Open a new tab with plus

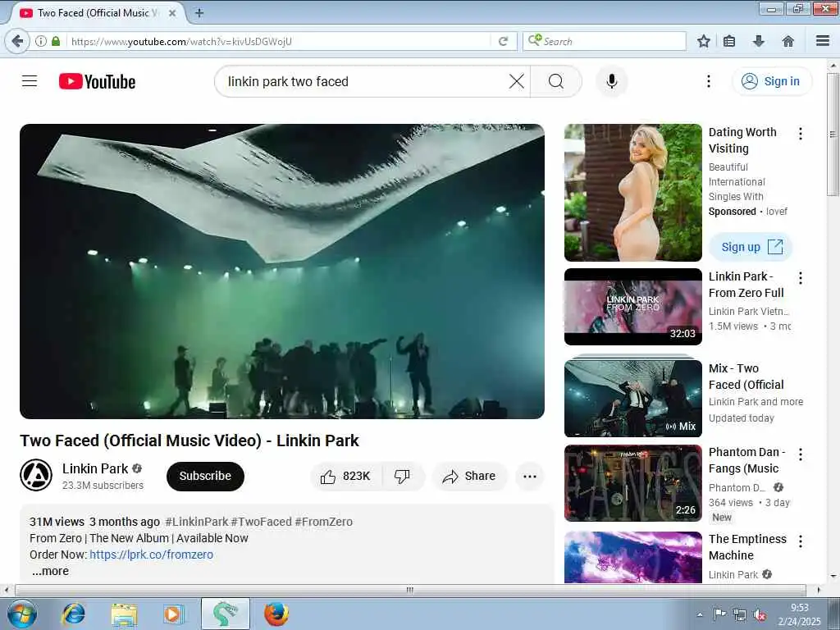click(199, 13)
